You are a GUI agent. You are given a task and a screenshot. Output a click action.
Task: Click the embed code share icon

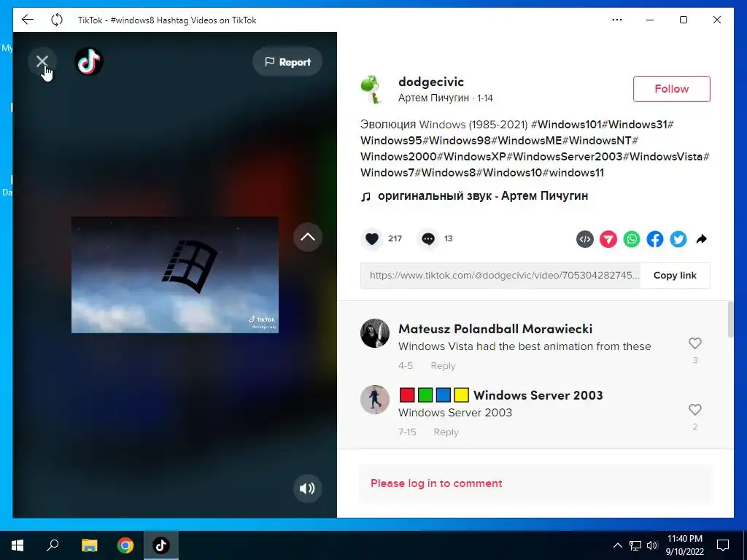click(x=585, y=239)
